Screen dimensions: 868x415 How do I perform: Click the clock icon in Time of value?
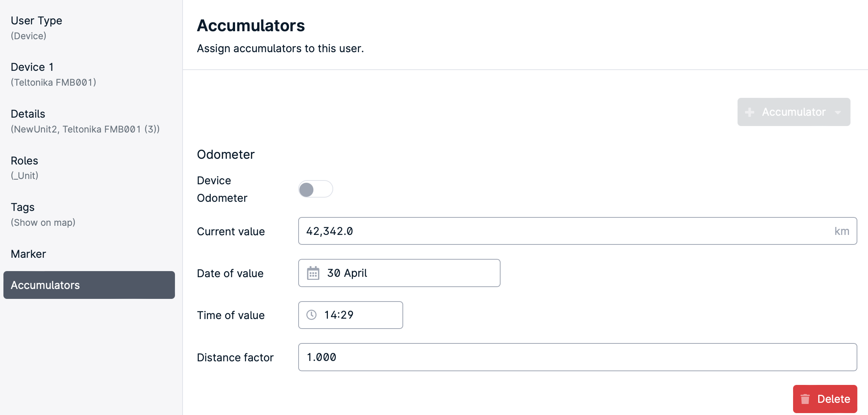[312, 315]
